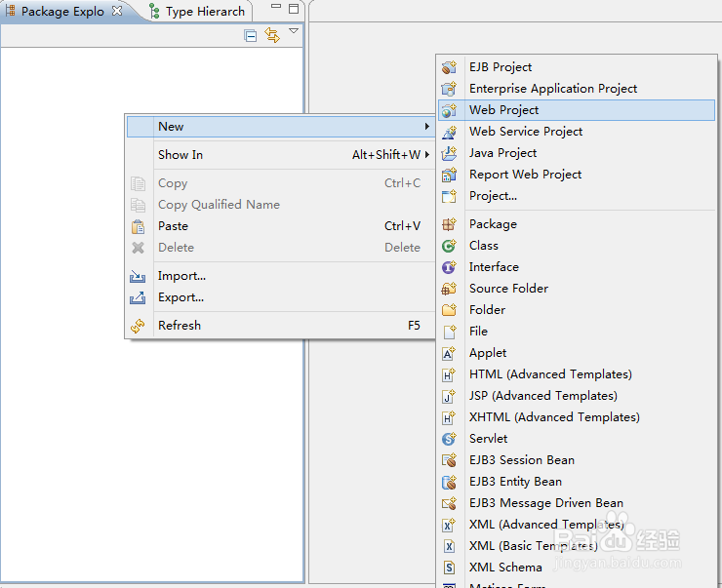Click the Delete X icon
The image size is (722, 588).
[x=138, y=248]
